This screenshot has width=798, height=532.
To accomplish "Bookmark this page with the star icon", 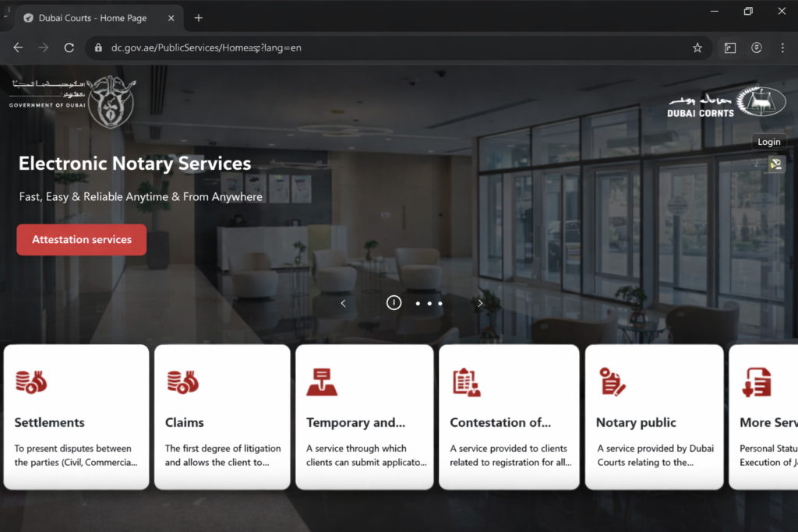I will click(x=697, y=48).
